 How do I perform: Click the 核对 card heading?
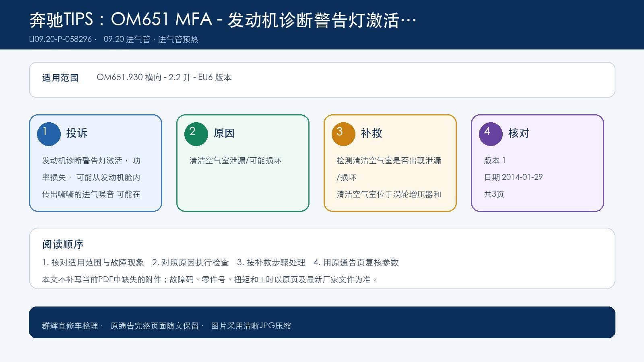click(519, 133)
